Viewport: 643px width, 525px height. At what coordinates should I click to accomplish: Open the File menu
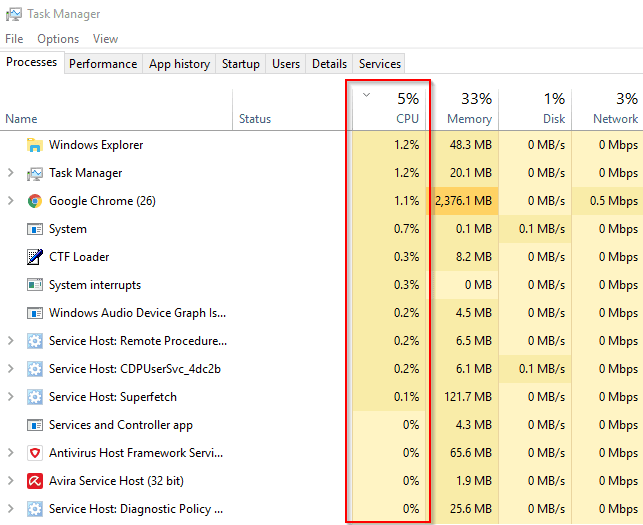[14, 39]
